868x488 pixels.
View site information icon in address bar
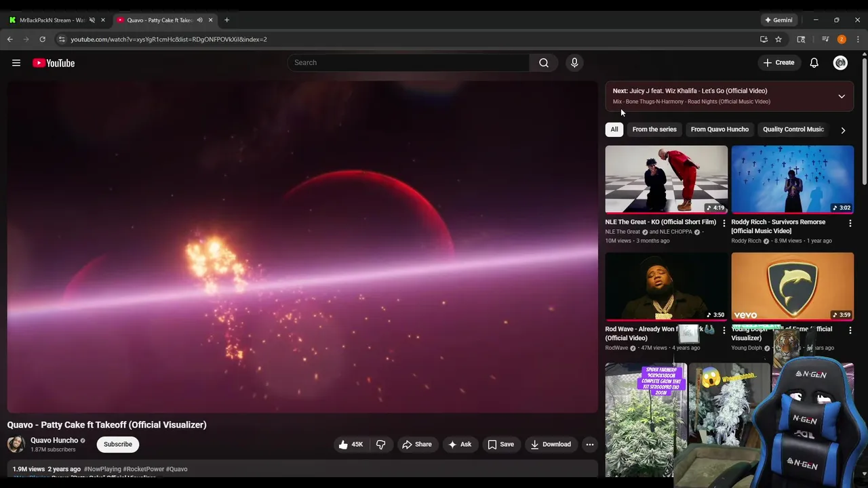pyautogui.click(x=62, y=39)
